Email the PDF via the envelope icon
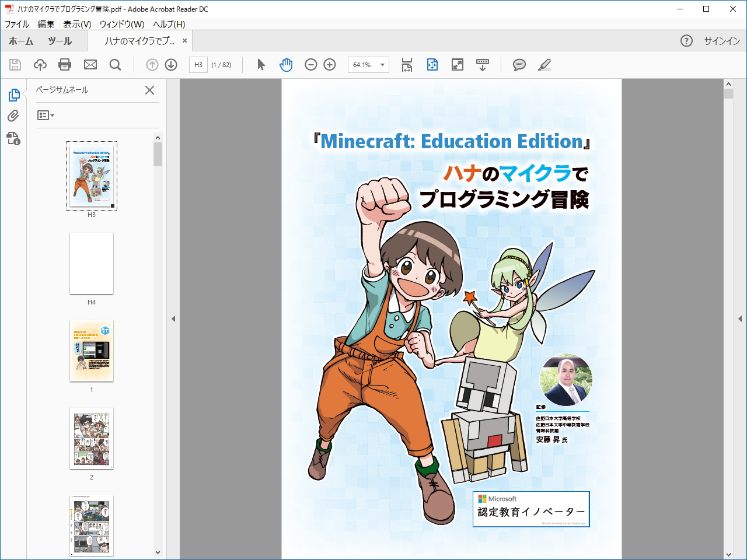The width and height of the screenshot is (747, 560). pos(90,65)
